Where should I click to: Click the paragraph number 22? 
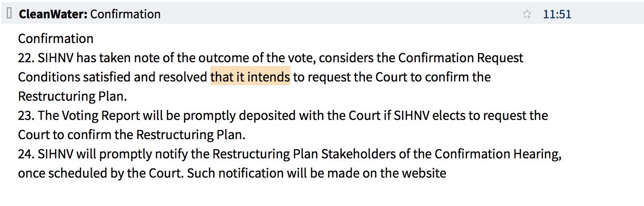pyautogui.click(x=26, y=58)
